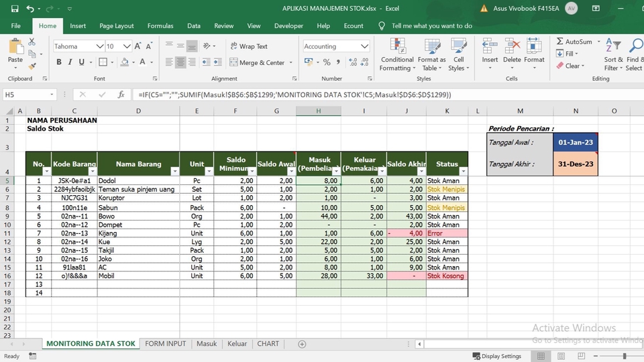Click the Save icon in quick access toolbar

(15, 9)
